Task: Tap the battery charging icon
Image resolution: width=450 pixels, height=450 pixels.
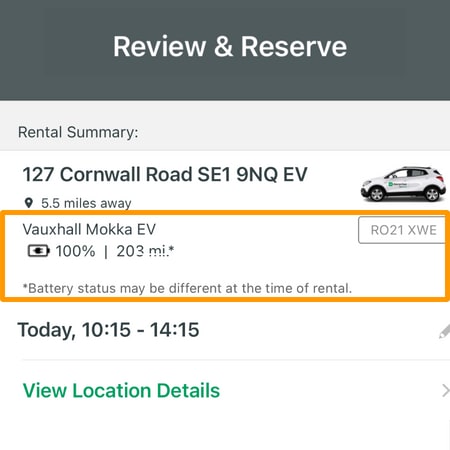Action: click(39, 251)
